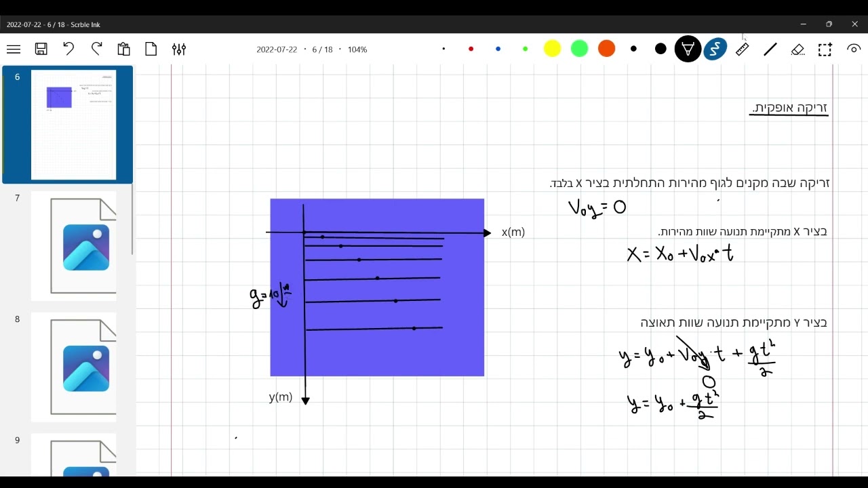
Task: Choose the yellow highlighter swatch
Action: pos(552,49)
